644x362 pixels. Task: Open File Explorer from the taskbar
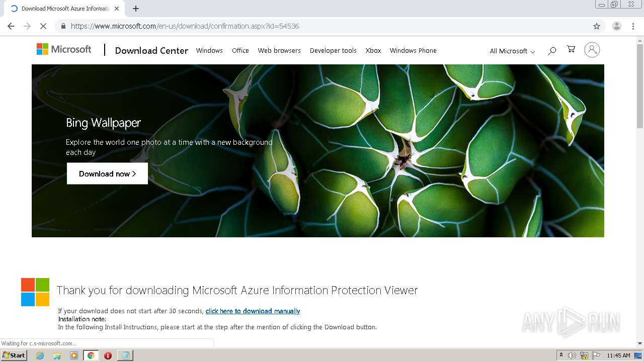click(x=57, y=355)
